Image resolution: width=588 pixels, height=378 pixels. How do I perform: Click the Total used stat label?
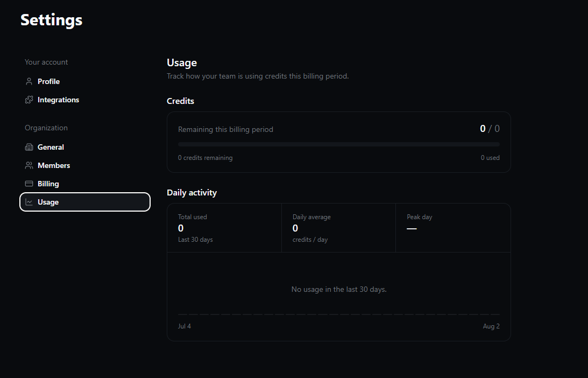pos(193,217)
